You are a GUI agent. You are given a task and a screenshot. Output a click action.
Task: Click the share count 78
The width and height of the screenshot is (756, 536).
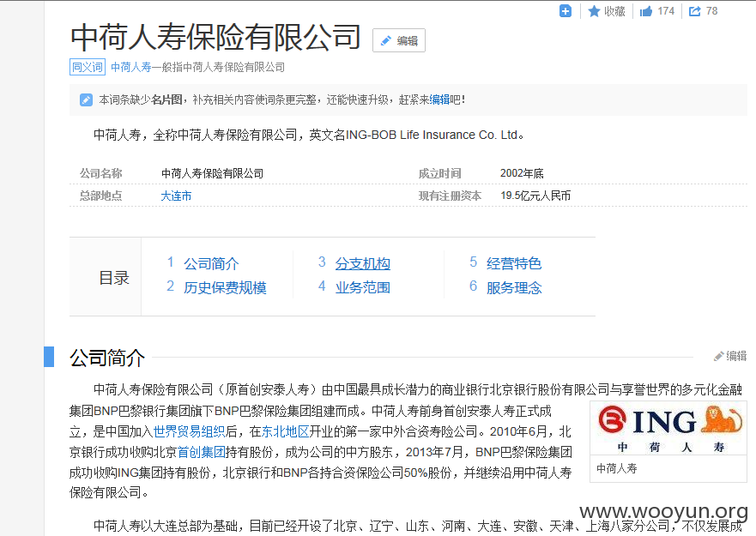click(x=711, y=11)
